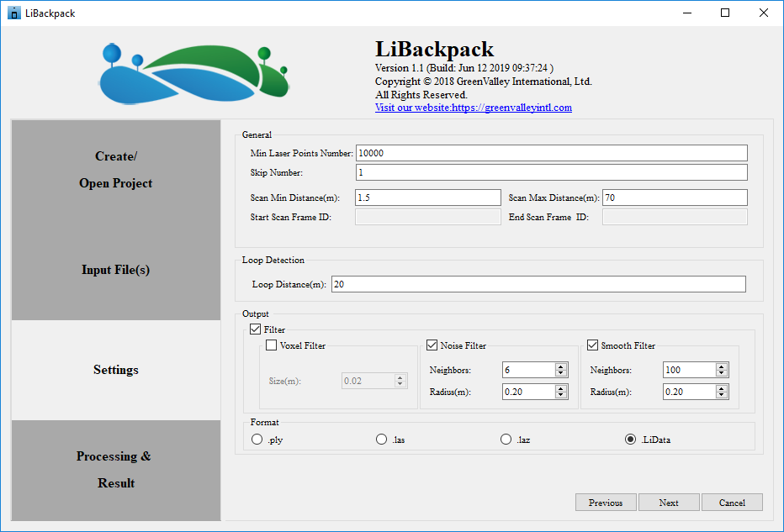This screenshot has height=532, width=784.
Task: Select the Settings step
Action: (116, 370)
